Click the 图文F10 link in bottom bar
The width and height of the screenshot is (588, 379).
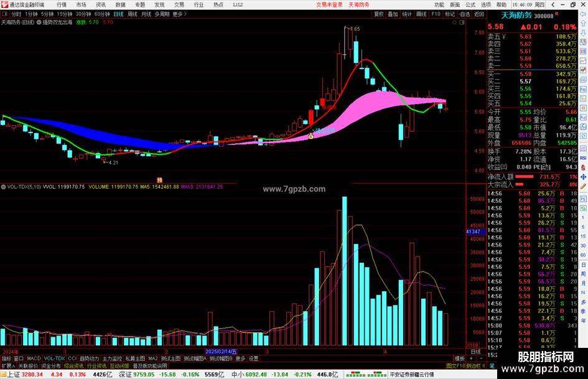pyautogui.click(x=455, y=365)
